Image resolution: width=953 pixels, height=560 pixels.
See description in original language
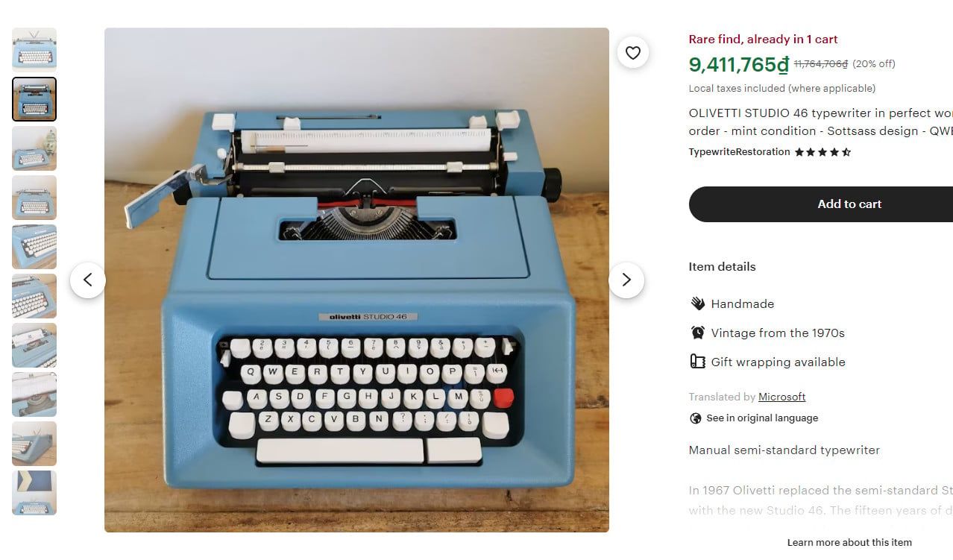[762, 418]
